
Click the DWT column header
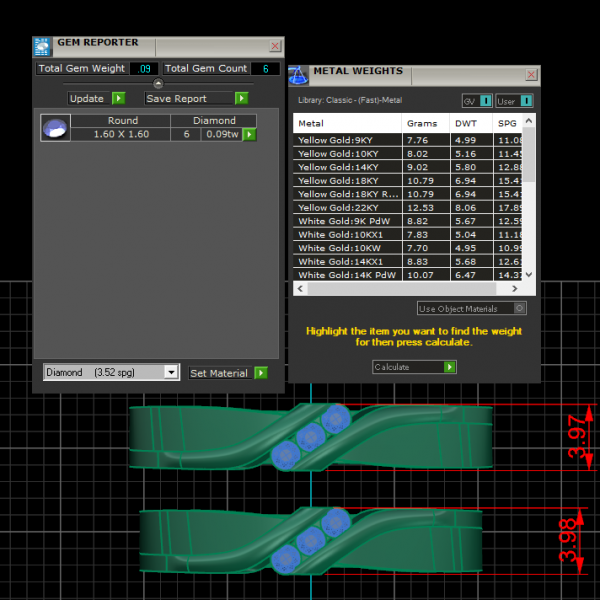466,123
